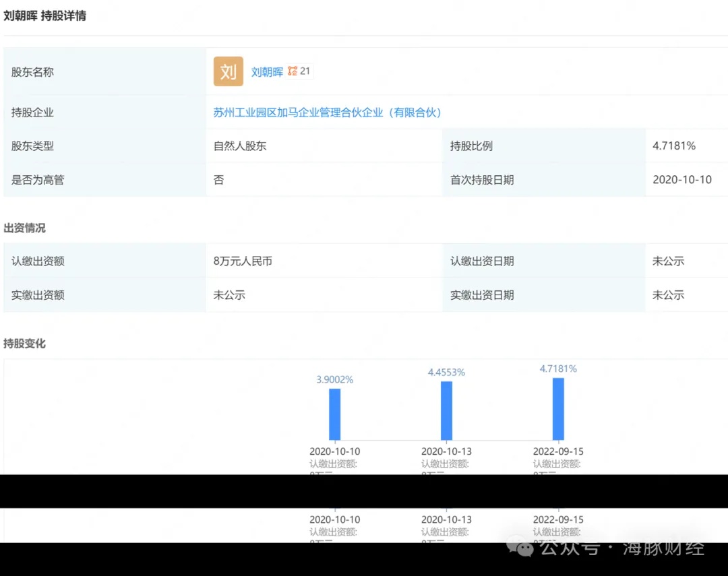This screenshot has height=576, width=728.
Task: Click the 3.9002% label above the first bar
Action: tap(334, 379)
